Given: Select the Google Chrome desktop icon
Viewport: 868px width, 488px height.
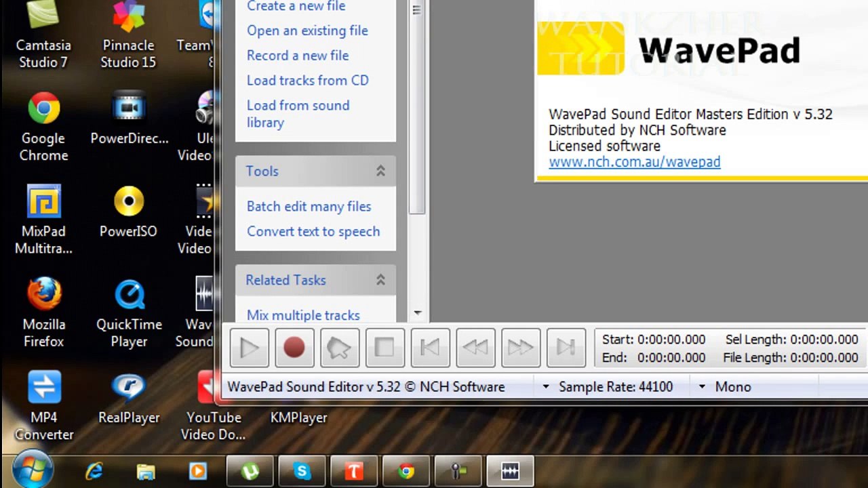Looking at the screenshot, I should point(43,127).
